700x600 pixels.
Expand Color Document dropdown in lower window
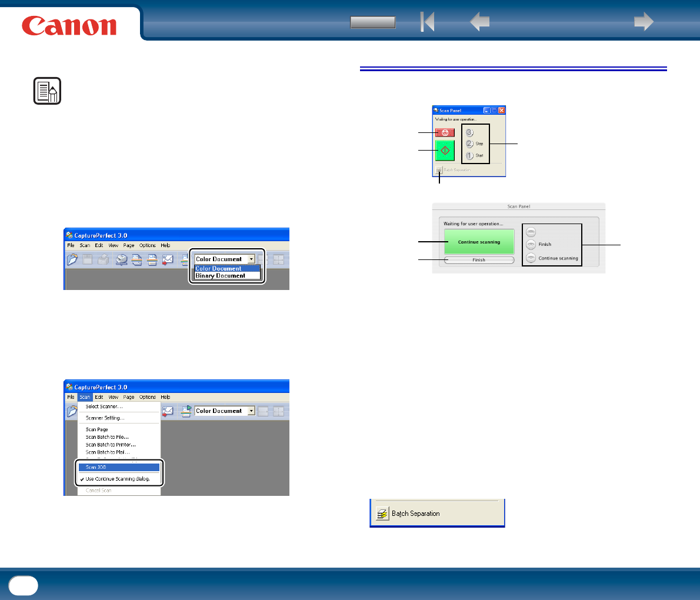[x=251, y=411]
